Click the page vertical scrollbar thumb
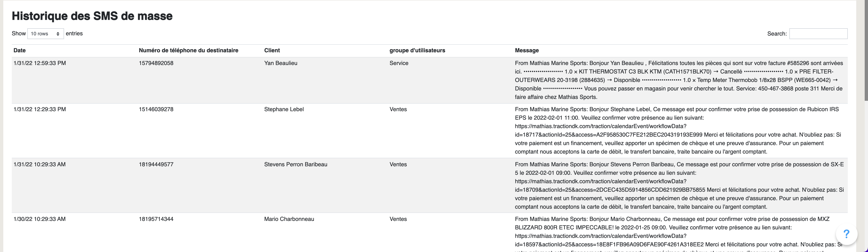 pos(866,51)
